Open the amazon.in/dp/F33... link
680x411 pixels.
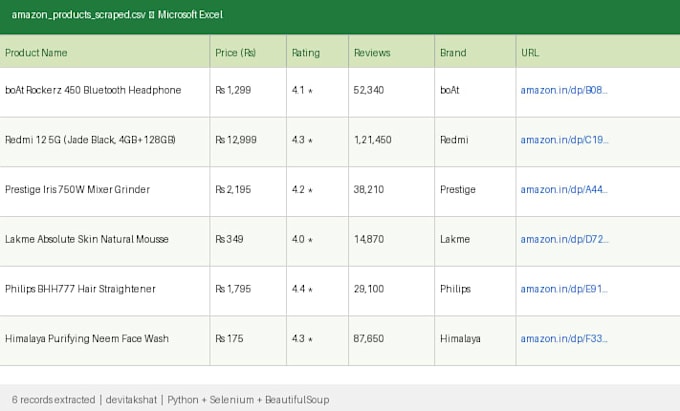tap(564, 339)
